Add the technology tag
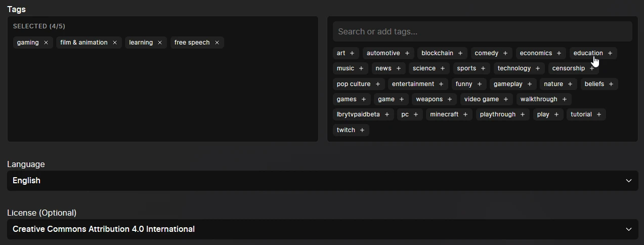The height and width of the screenshot is (245, 644). point(514,68)
